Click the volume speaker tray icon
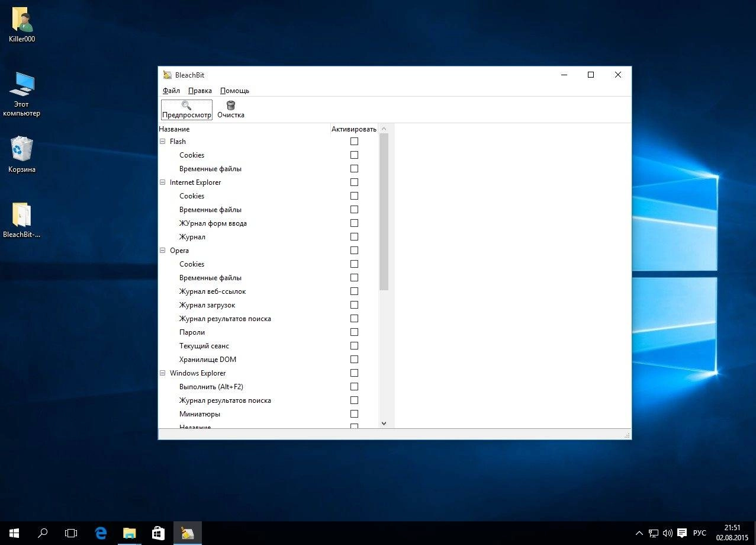The height and width of the screenshot is (545, 756). pyautogui.click(x=668, y=533)
